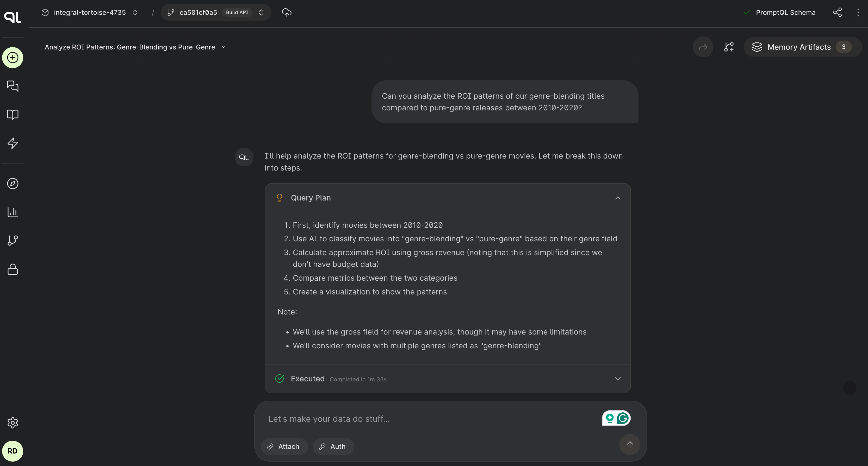Viewport: 868px width, 466px height.
Task: Open the ca501cf0a5 build selector
Action: (x=216, y=12)
